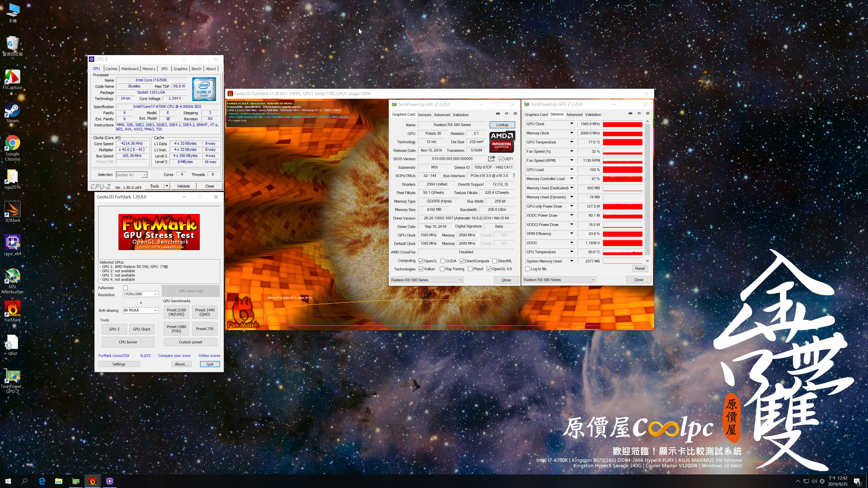868x488 pixels.
Task: Enable FurMark Fullscreen checkbox
Action: [125, 288]
